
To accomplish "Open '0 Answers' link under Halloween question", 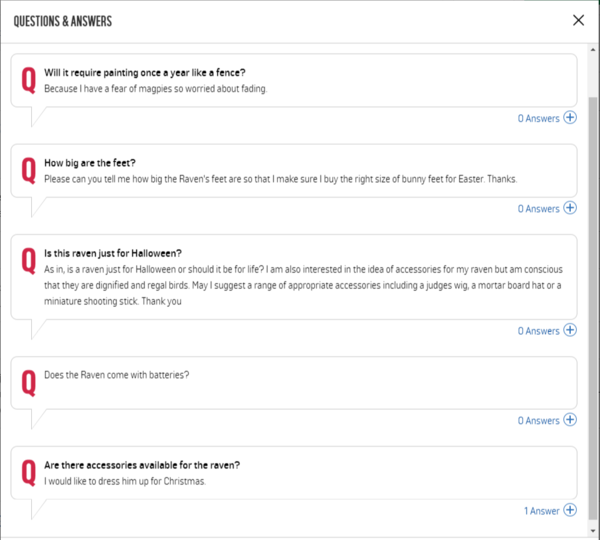I will [538, 331].
